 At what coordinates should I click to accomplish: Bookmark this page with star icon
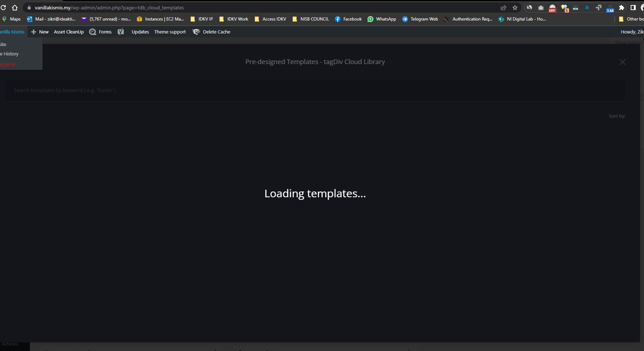click(x=515, y=8)
